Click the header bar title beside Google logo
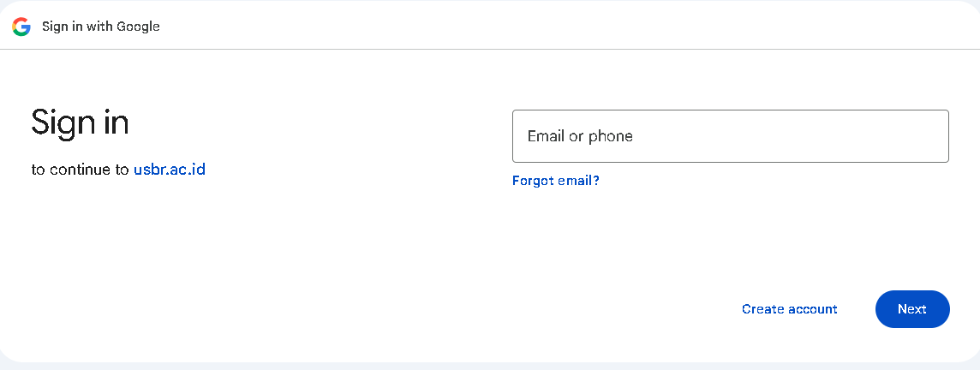980x370 pixels. tap(101, 27)
